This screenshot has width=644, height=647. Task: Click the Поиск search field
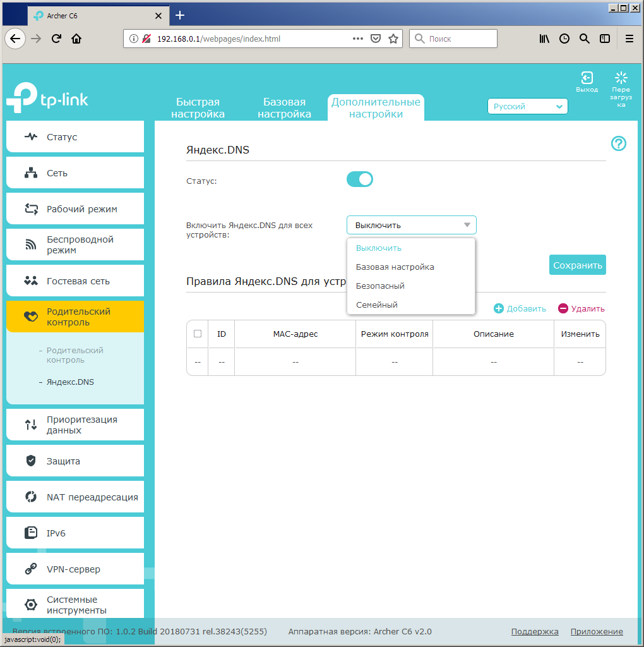tap(453, 39)
